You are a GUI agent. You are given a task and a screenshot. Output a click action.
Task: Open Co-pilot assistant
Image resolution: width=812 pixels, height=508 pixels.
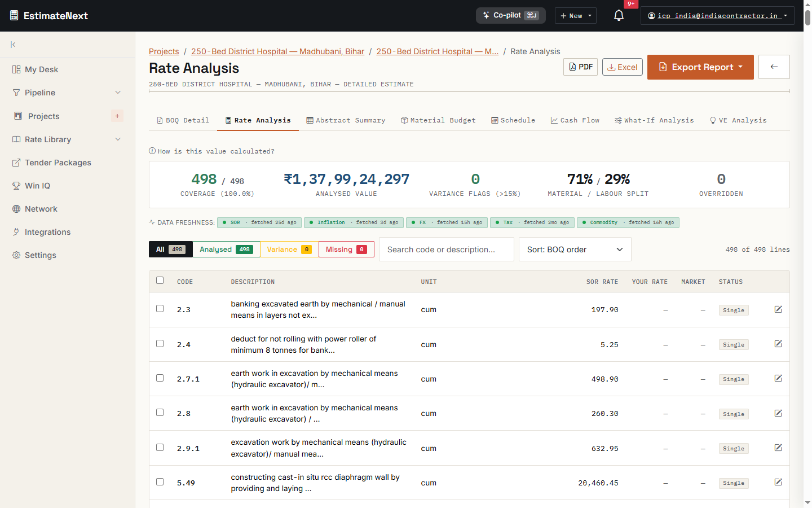pyautogui.click(x=511, y=15)
